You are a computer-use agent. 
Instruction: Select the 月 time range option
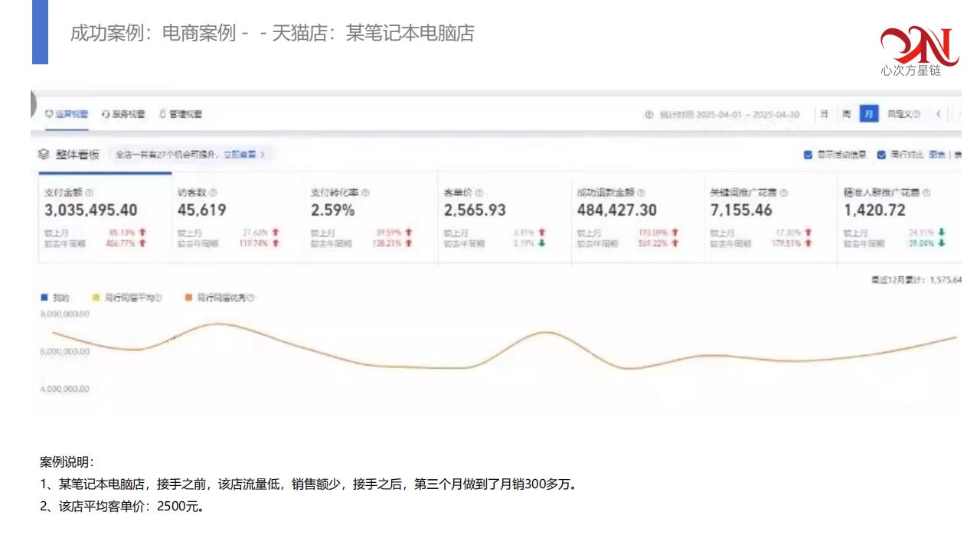pos(868,114)
